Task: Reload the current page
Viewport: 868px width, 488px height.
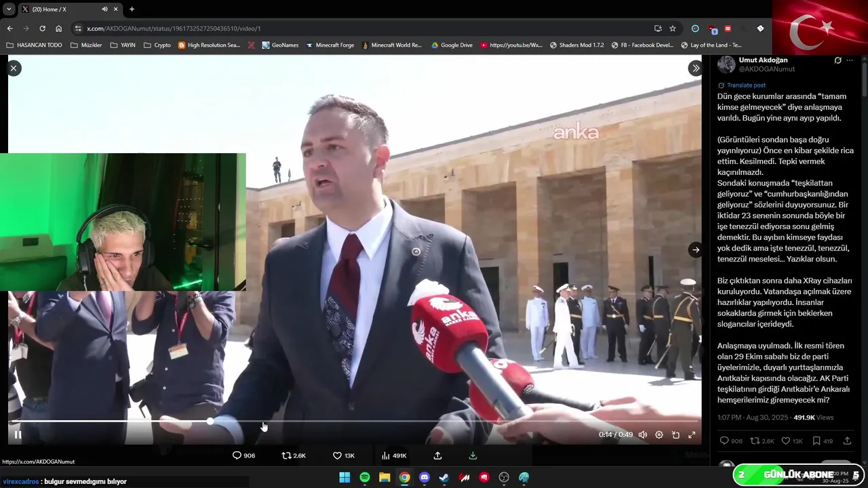Action: (42, 28)
